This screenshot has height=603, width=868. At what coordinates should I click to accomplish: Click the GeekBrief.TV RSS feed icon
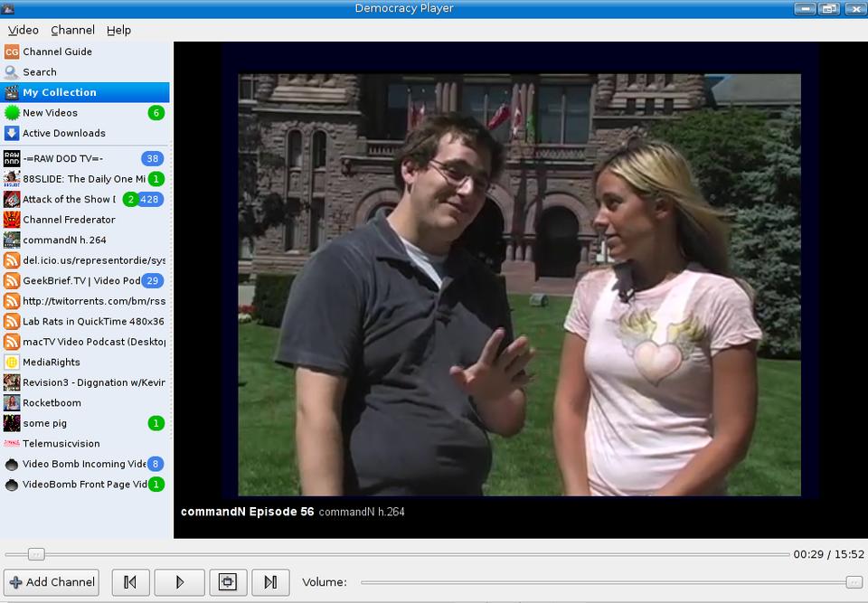12,281
